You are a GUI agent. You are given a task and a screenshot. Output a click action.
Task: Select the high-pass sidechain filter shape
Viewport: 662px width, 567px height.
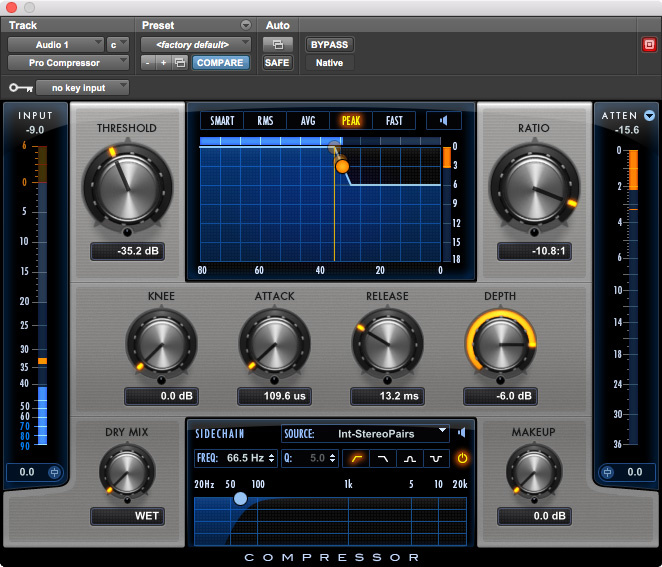point(356,458)
